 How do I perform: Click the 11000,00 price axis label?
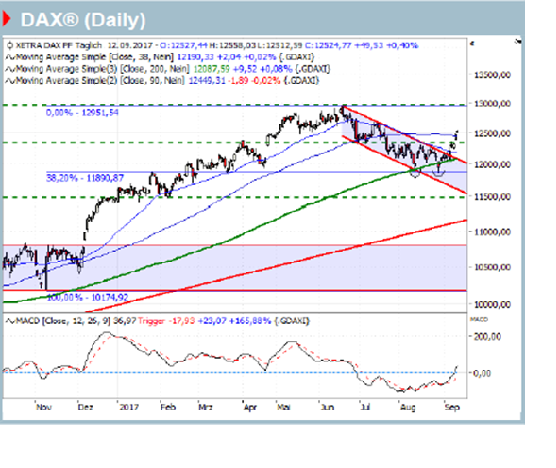(493, 232)
